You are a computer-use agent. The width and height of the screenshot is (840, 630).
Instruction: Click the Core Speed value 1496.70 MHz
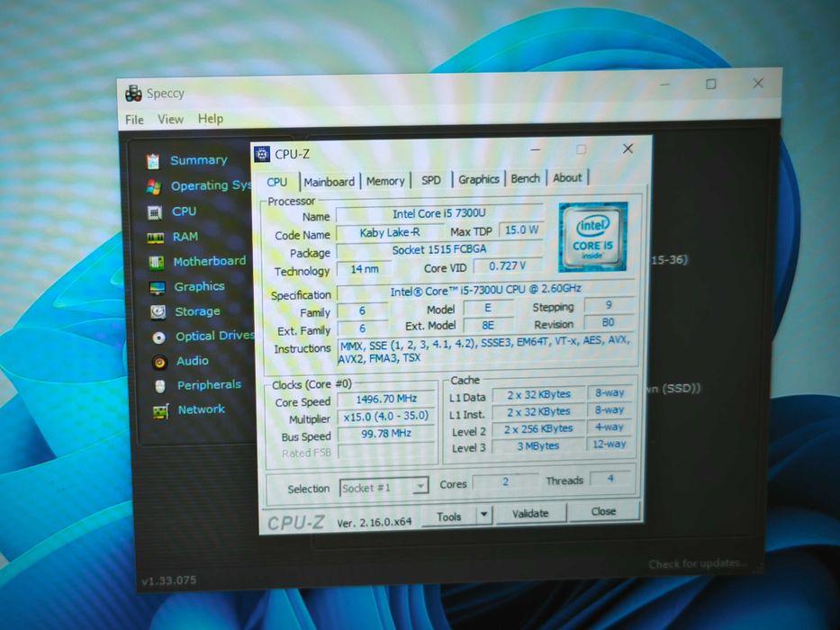[x=385, y=399]
